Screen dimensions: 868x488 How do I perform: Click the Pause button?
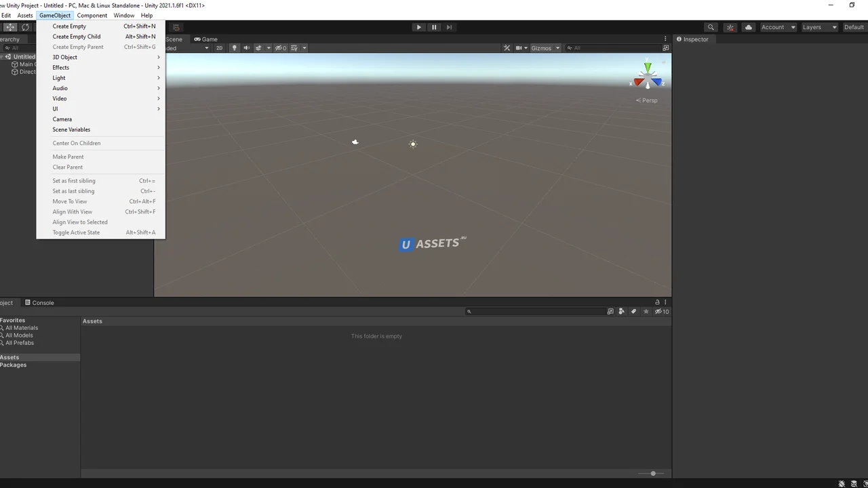point(434,27)
